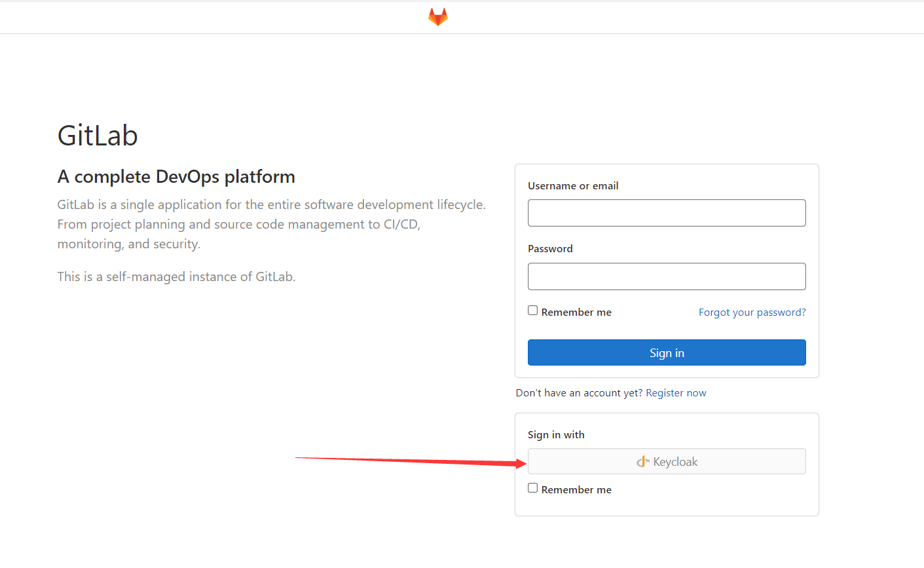The image size is (924, 568).
Task: Open the Forgot your password link
Action: 752,312
